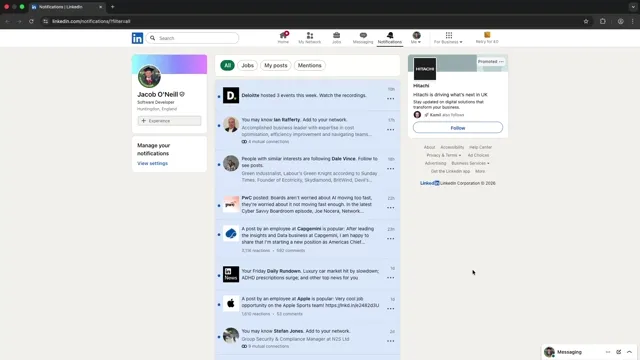Screen dimensions: 640x360
Task: Open the LinkedIn home logo
Action: (x=137, y=38)
